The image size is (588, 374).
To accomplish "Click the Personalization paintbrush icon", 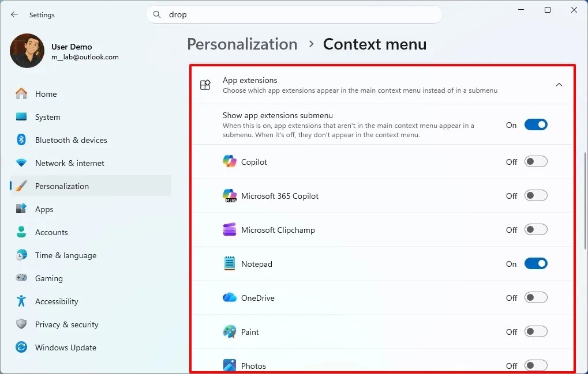I will pos(21,186).
